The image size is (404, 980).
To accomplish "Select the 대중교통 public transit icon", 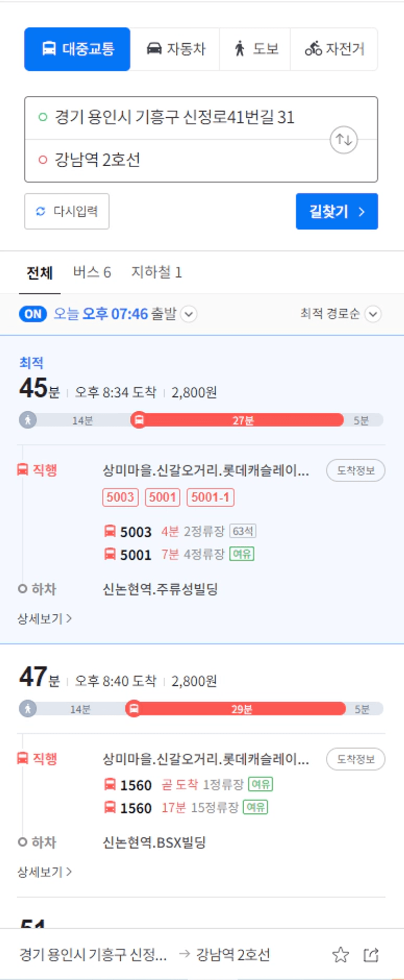I will (x=49, y=49).
